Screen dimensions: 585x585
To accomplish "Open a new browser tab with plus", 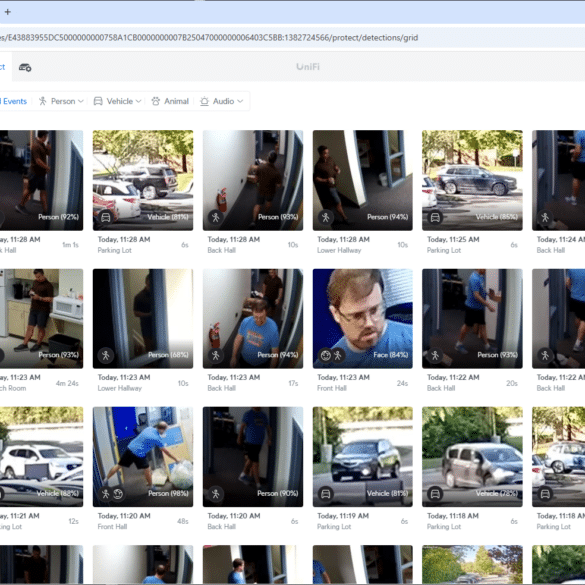I will pyautogui.click(x=7, y=12).
